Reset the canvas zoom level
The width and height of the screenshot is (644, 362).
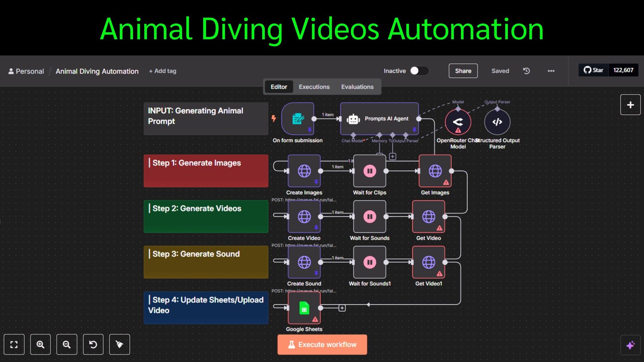pyautogui.click(x=93, y=344)
